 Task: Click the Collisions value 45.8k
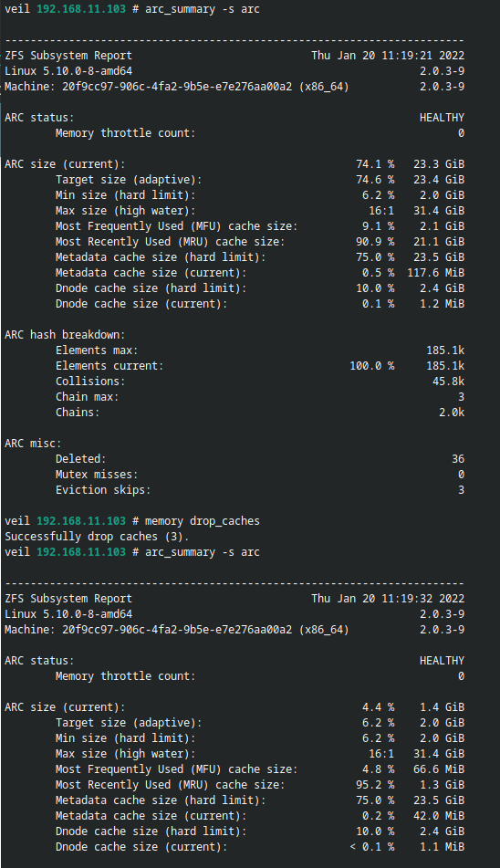449,381
